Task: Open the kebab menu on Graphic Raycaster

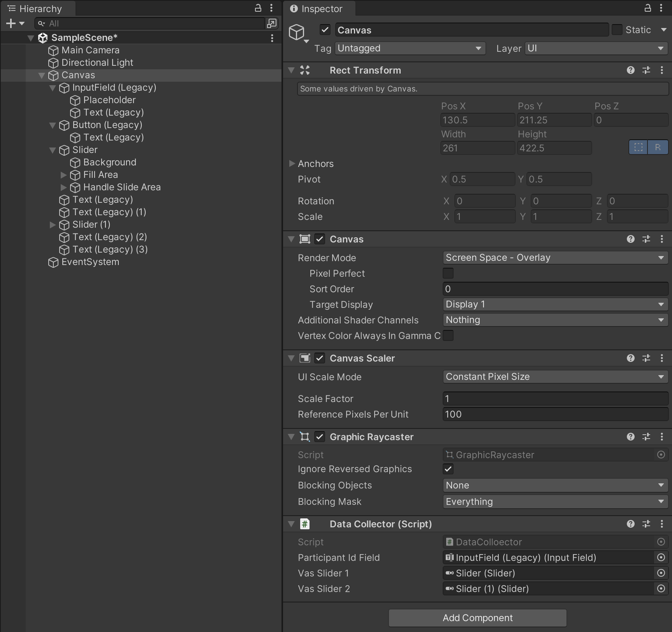Action: tap(662, 437)
